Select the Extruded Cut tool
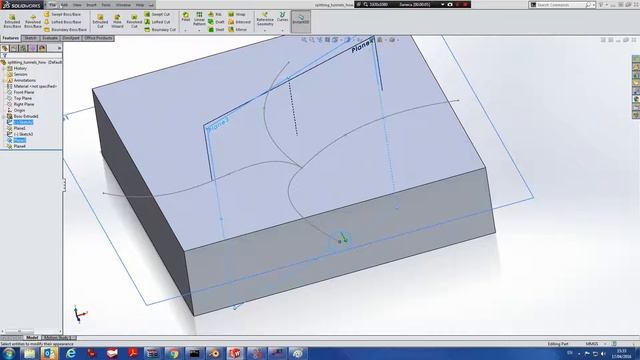640x360 pixels. pyautogui.click(x=100, y=20)
